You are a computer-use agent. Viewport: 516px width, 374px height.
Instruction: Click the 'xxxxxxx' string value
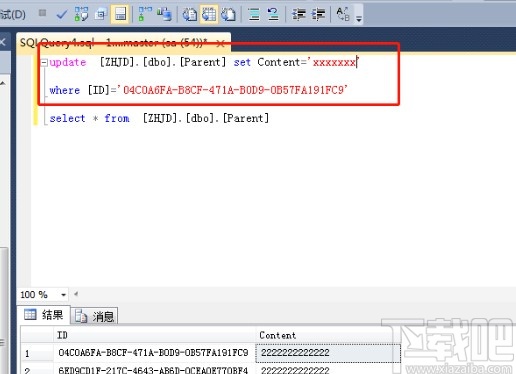(334, 62)
